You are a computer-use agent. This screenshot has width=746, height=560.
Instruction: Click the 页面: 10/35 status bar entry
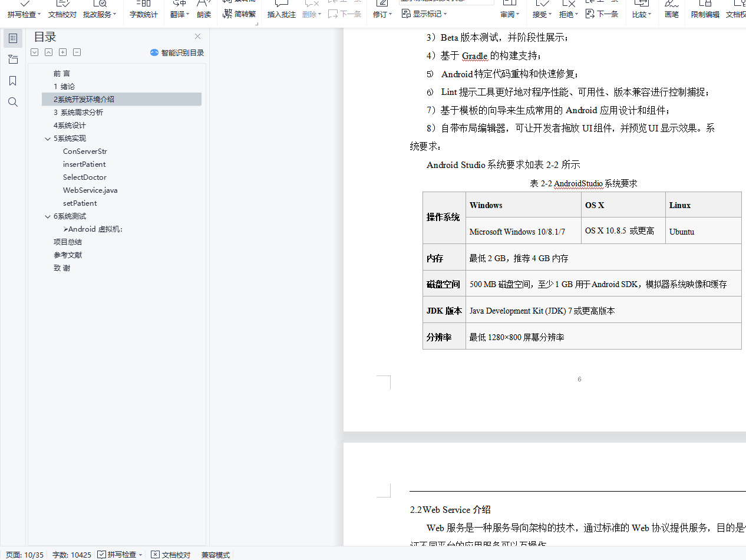click(25, 555)
